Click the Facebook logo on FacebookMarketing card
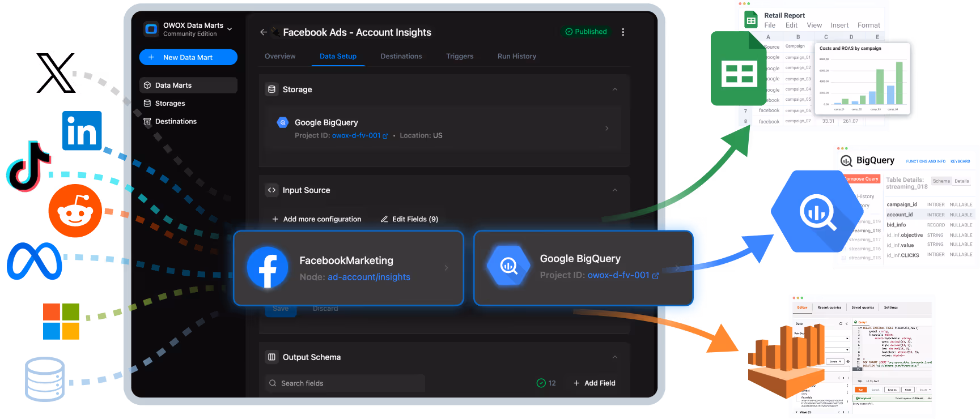Screen dimensions: 980x419 268,268
